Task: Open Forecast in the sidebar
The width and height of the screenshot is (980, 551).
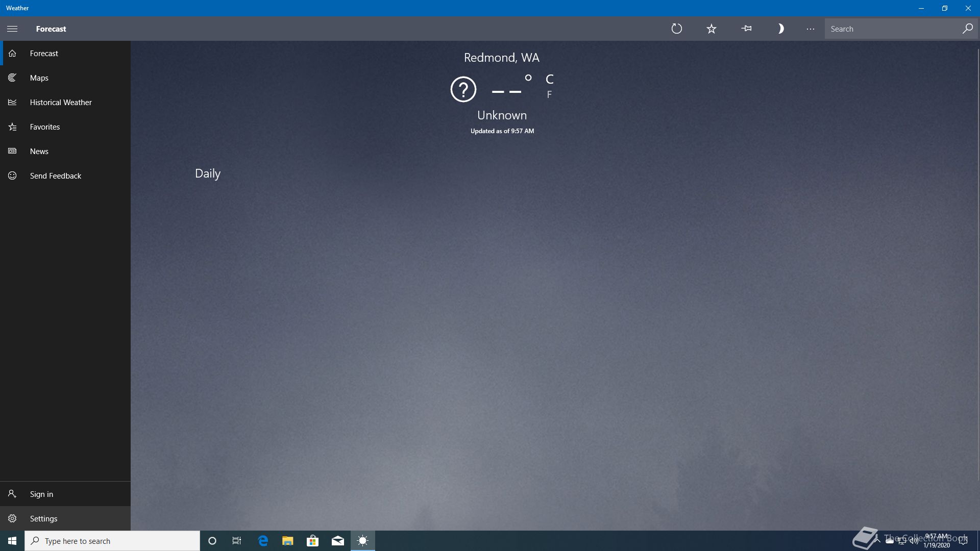Action: [x=65, y=53]
